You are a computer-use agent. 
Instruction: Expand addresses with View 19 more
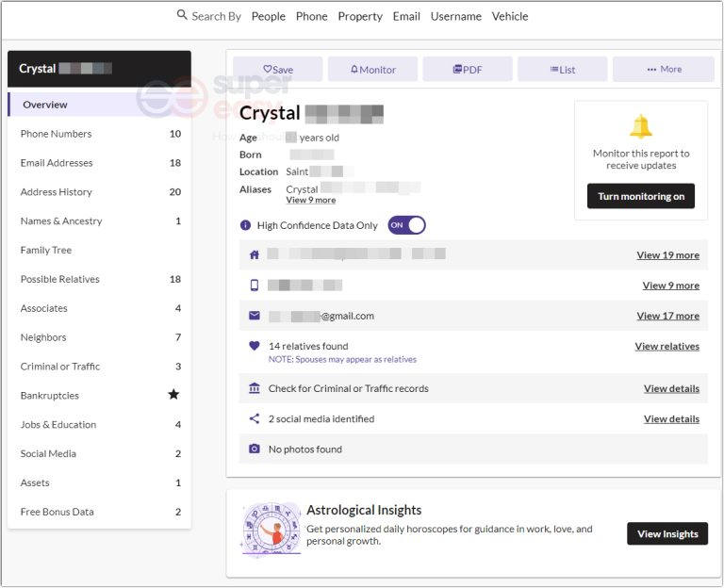click(x=667, y=254)
